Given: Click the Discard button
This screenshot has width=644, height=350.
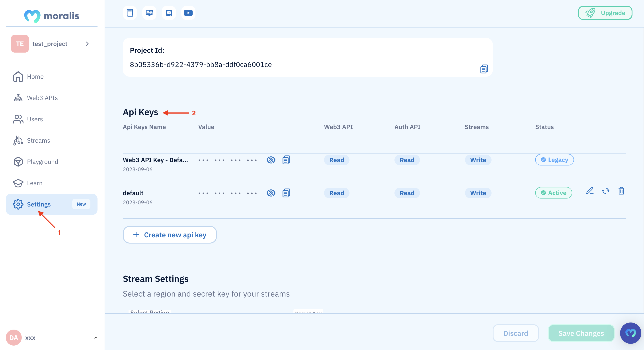Looking at the screenshot, I should pyautogui.click(x=515, y=333).
